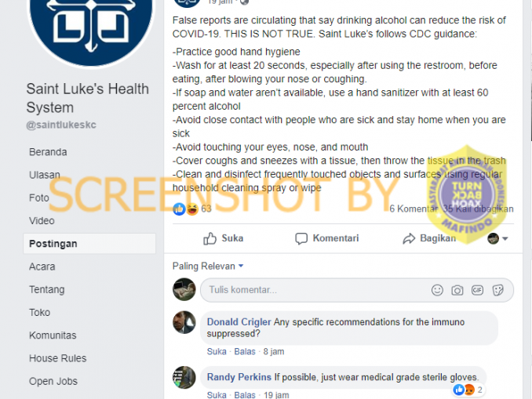Go to House Rules section
This screenshot has height=399, width=532.
click(x=58, y=358)
